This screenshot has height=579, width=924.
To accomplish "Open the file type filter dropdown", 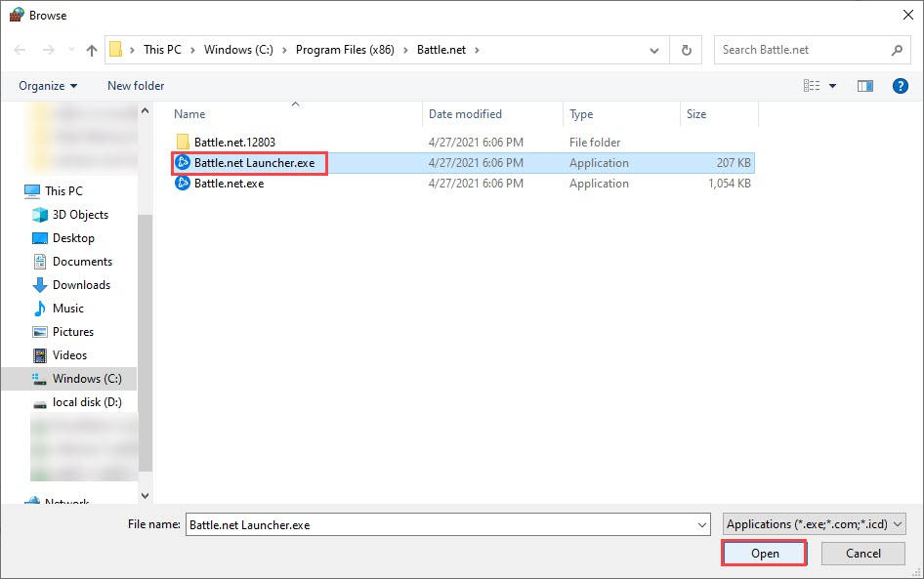I will 815,524.
